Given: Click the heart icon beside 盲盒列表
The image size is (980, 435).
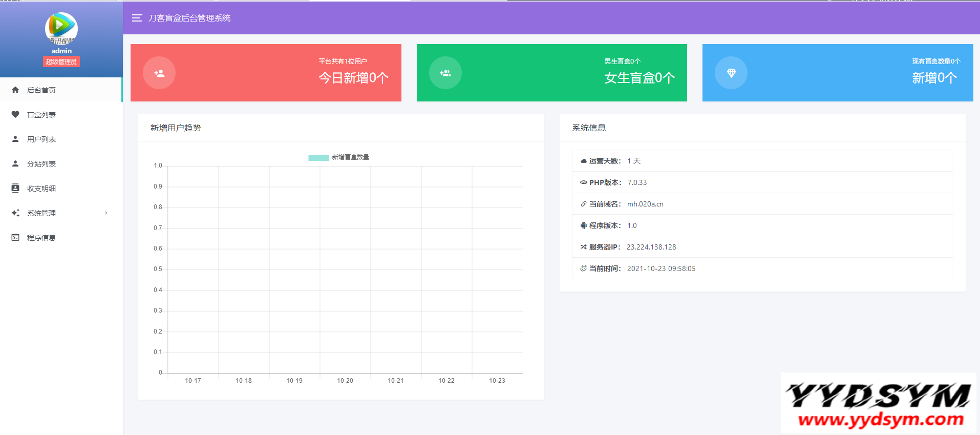Looking at the screenshot, I should tap(15, 114).
